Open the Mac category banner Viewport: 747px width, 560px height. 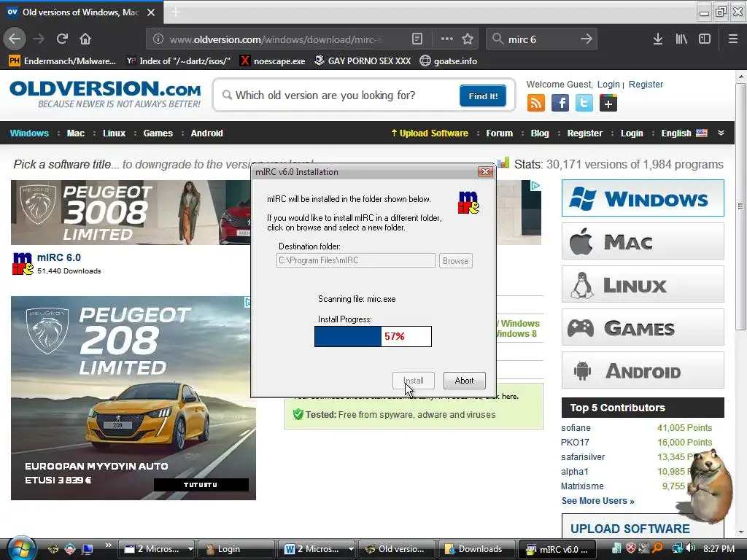coord(643,241)
